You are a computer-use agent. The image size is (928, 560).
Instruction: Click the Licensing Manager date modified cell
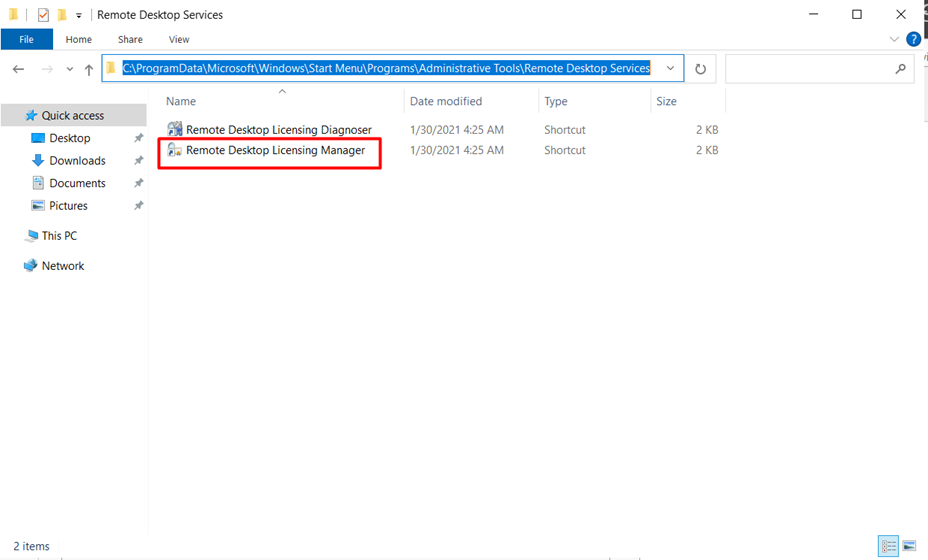point(457,150)
